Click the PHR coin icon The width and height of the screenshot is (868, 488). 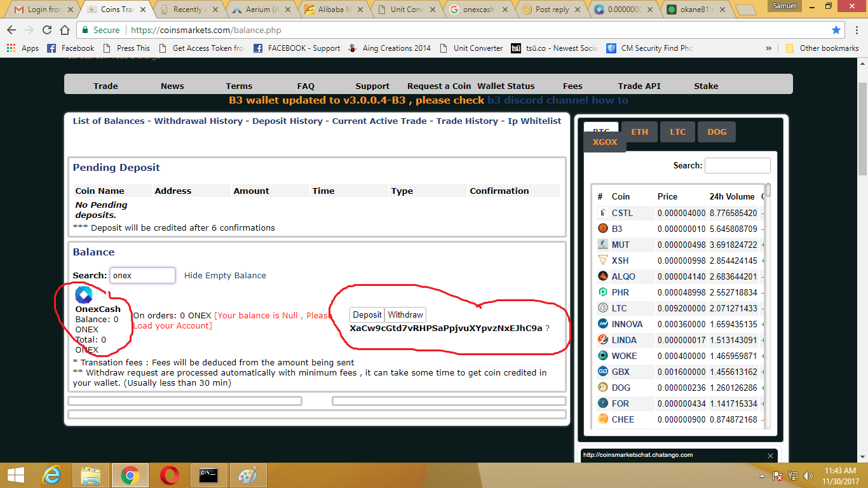(x=603, y=292)
